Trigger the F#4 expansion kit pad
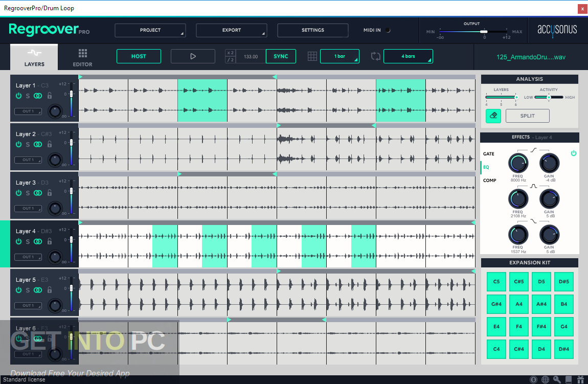 coord(541,327)
